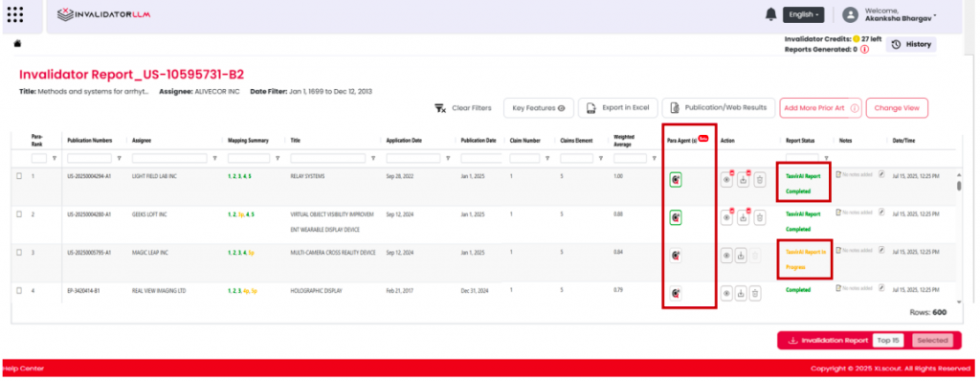
Task: Open the apps grid menu icon
Action: coord(15,13)
